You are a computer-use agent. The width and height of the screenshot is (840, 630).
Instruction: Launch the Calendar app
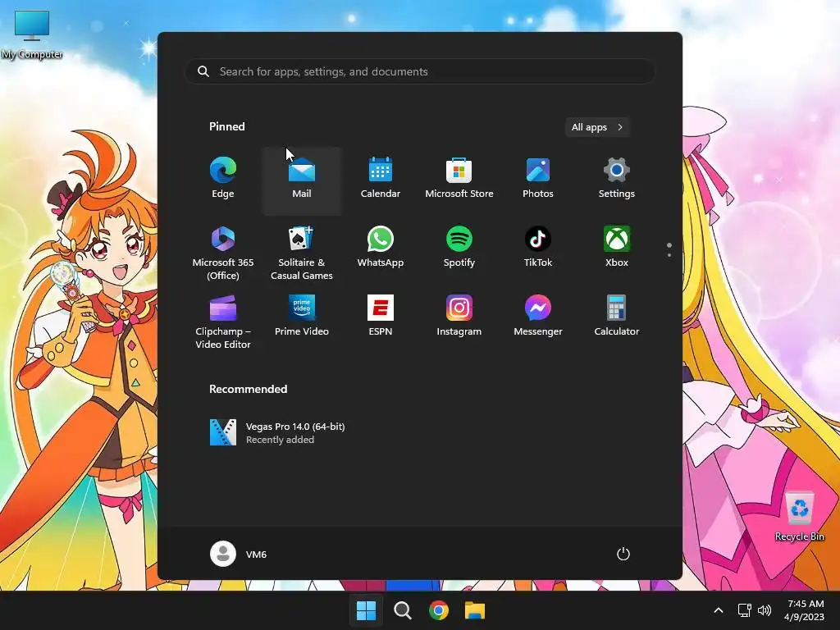(381, 180)
